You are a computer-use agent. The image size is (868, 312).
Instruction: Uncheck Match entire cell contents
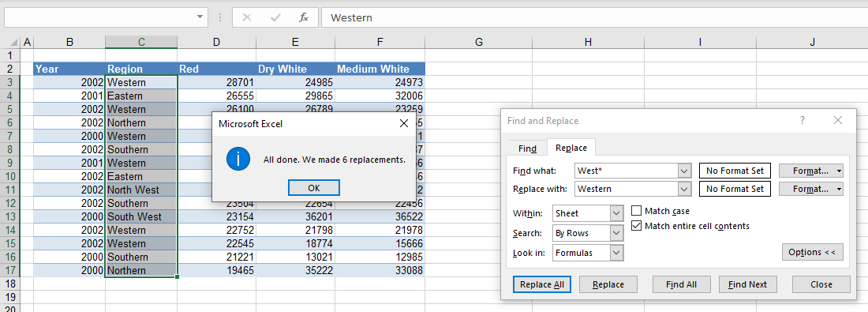click(637, 226)
